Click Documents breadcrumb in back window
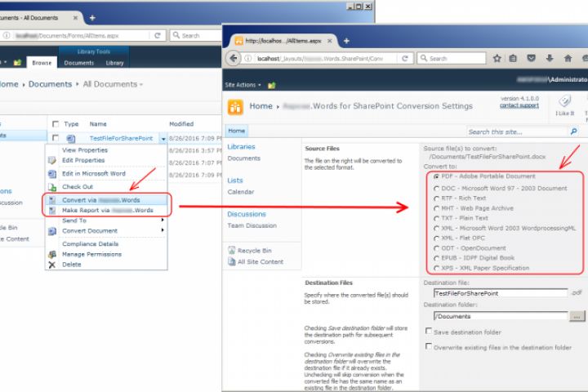This screenshot has height=392, width=588. 50,84
